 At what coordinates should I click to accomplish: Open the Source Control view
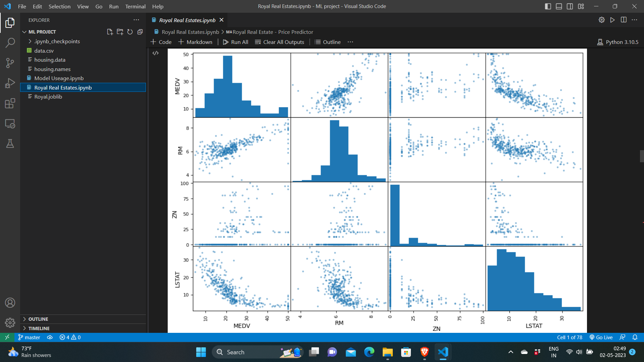point(10,63)
